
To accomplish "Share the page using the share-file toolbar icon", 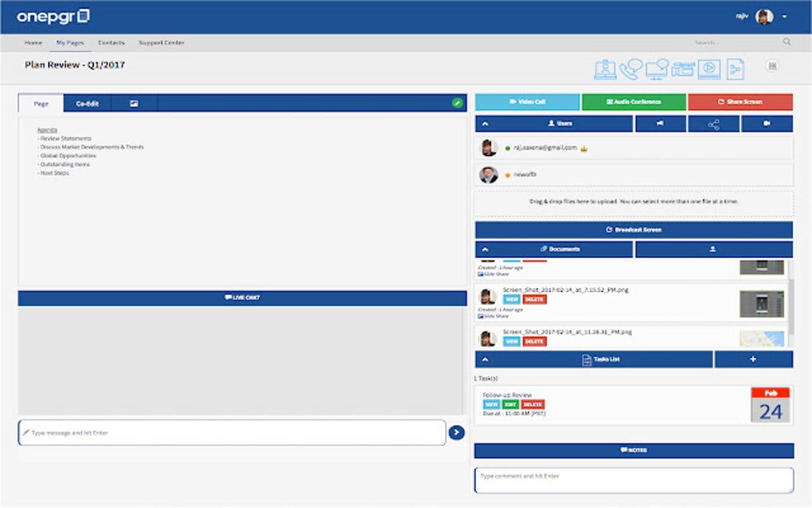I will tap(733, 69).
